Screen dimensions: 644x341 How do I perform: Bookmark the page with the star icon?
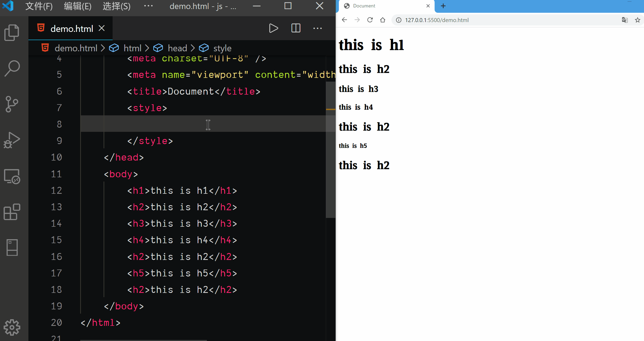[637, 20]
